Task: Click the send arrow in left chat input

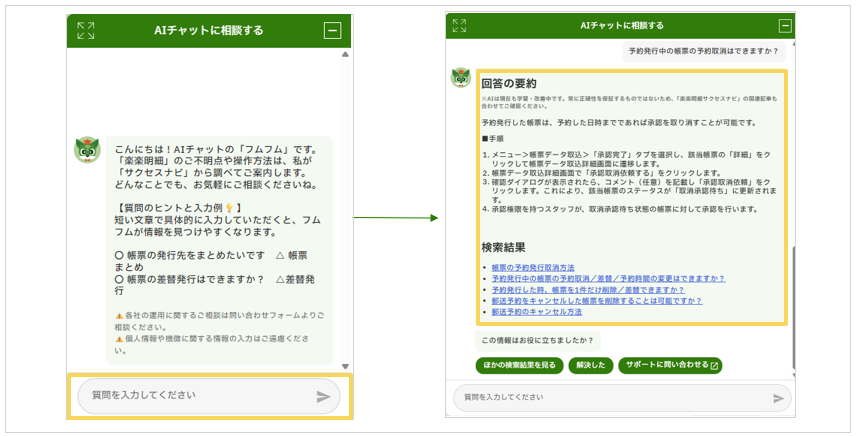Action: (x=323, y=396)
